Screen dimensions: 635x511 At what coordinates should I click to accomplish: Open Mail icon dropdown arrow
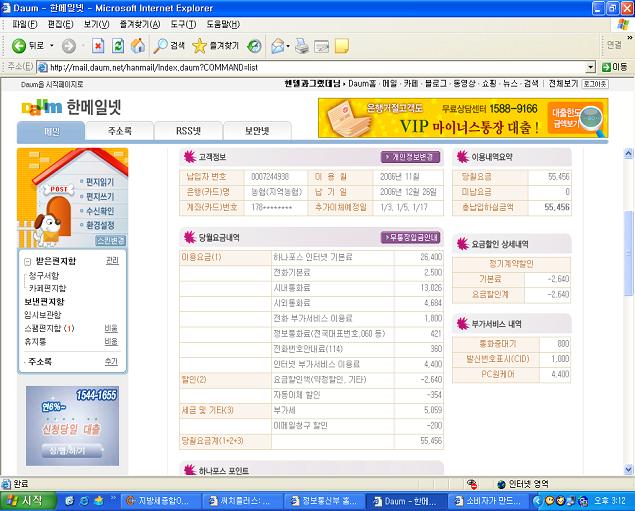coord(288,46)
